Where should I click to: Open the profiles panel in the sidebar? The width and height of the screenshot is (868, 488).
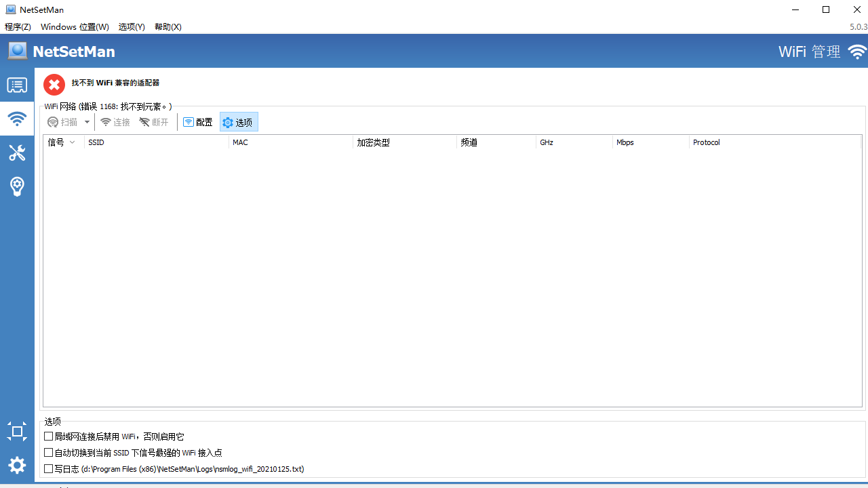[17, 85]
